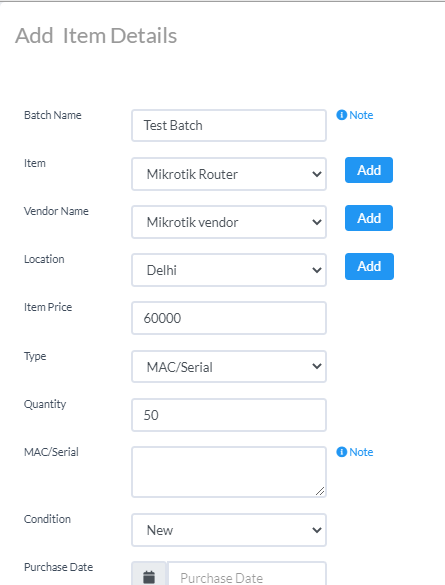Click the Condition dropdown chevron arrow
Image resolution: width=445 pixels, height=585 pixels.
(317, 530)
